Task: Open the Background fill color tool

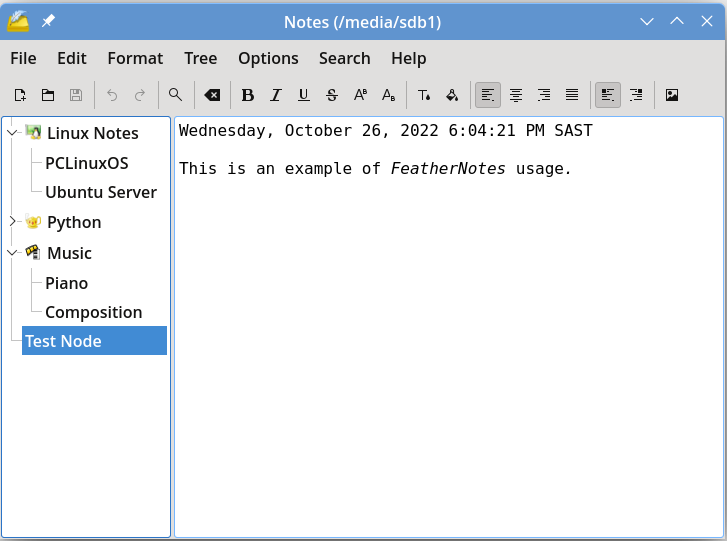Action: (452, 95)
